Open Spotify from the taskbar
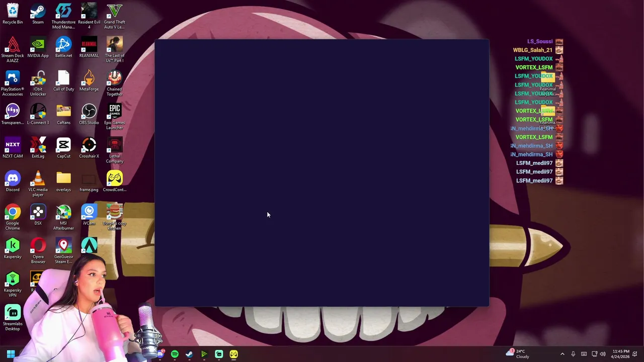 (175, 354)
